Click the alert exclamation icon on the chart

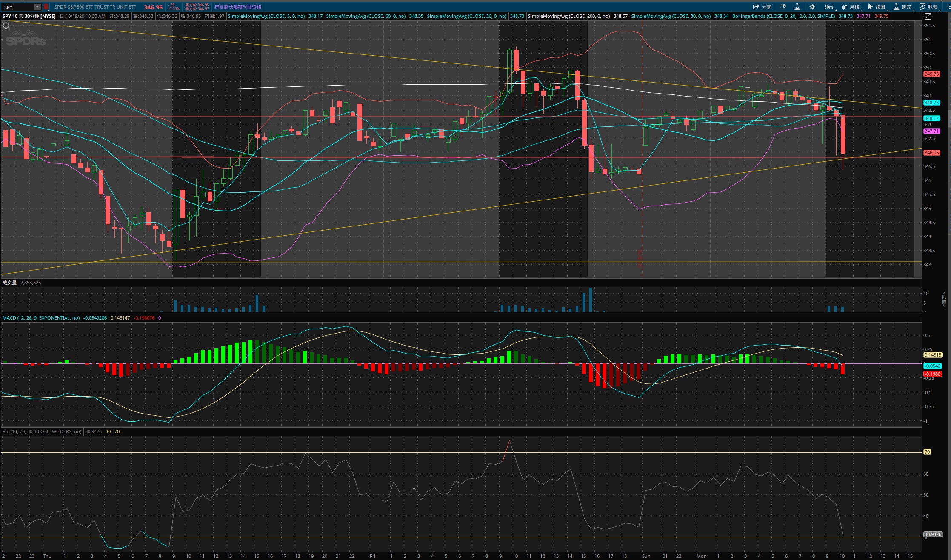pos(6,26)
